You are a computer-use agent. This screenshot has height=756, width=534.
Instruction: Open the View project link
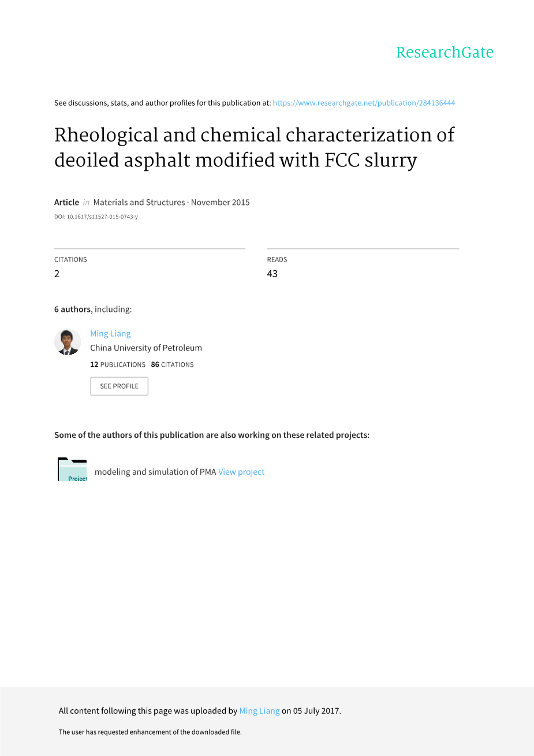point(241,472)
